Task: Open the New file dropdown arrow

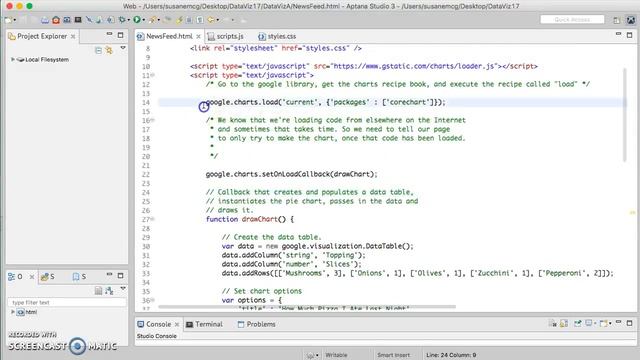Action: tap(15, 20)
